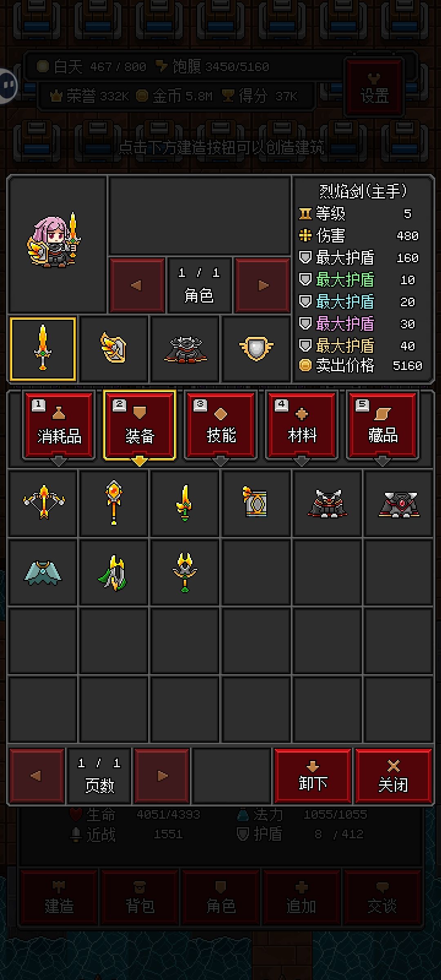Click the 卸下 unequip button
Image resolution: width=441 pixels, height=980 pixels.
pos(313,775)
